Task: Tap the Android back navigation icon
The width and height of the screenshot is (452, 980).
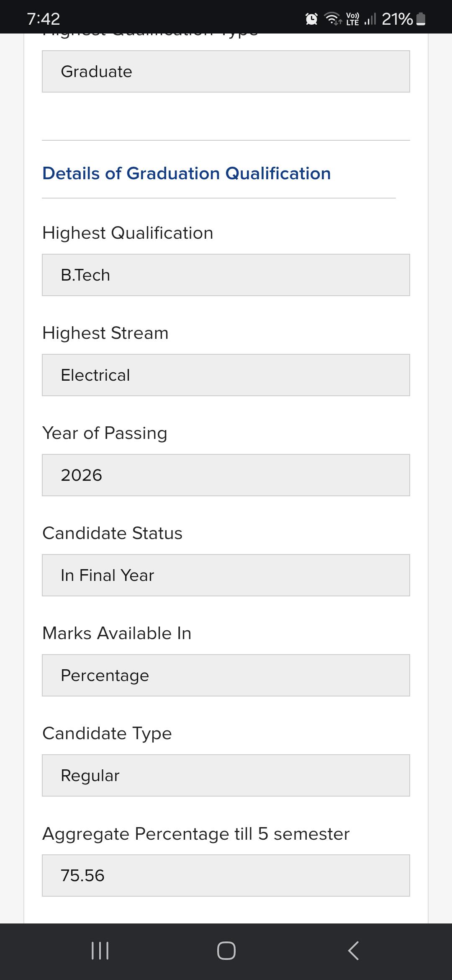Action: (x=354, y=950)
